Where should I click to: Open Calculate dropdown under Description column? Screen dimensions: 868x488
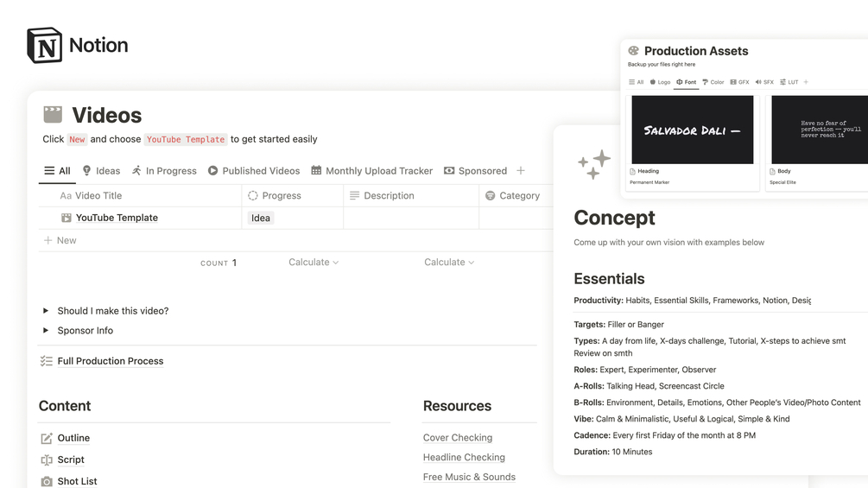449,263
